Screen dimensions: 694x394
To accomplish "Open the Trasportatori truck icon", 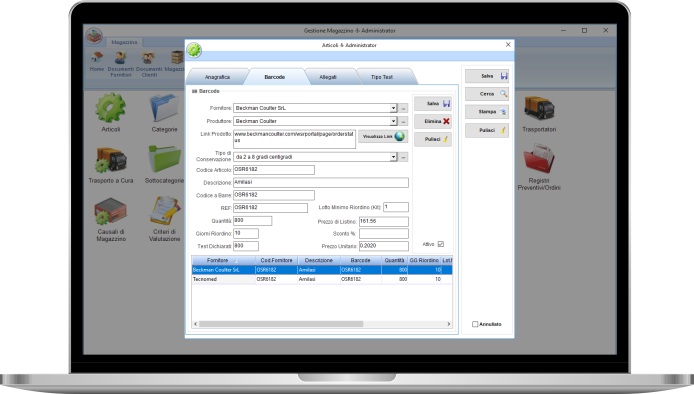I will coord(539,108).
